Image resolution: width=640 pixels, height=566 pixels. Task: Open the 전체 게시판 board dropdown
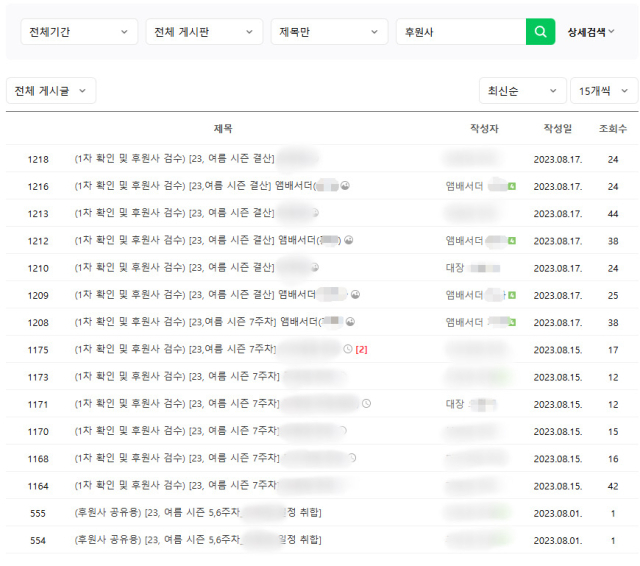204,32
